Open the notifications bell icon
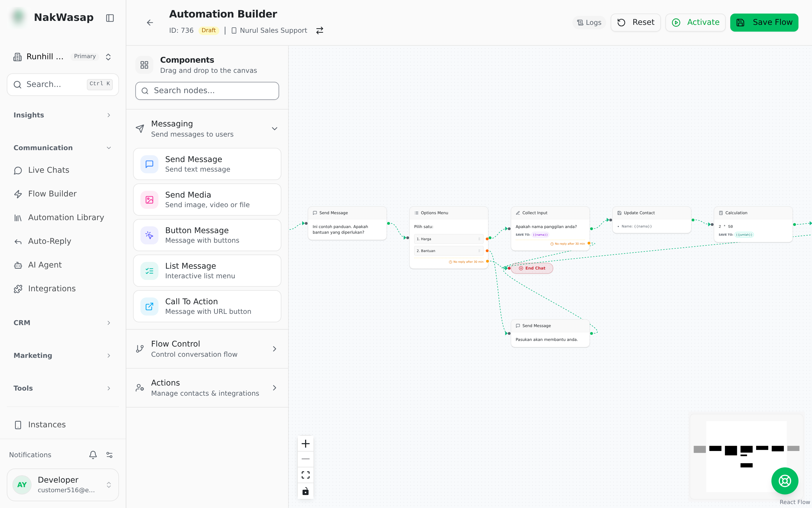 93,455
